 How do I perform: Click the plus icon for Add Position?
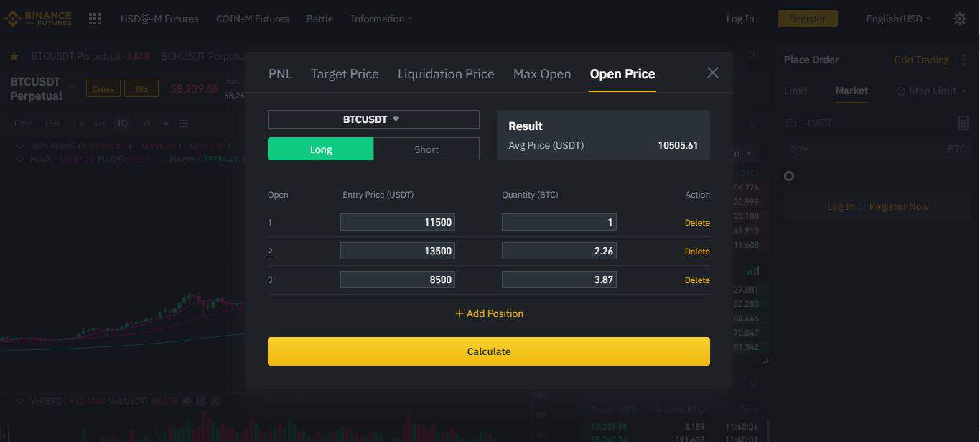click(459, 313)
